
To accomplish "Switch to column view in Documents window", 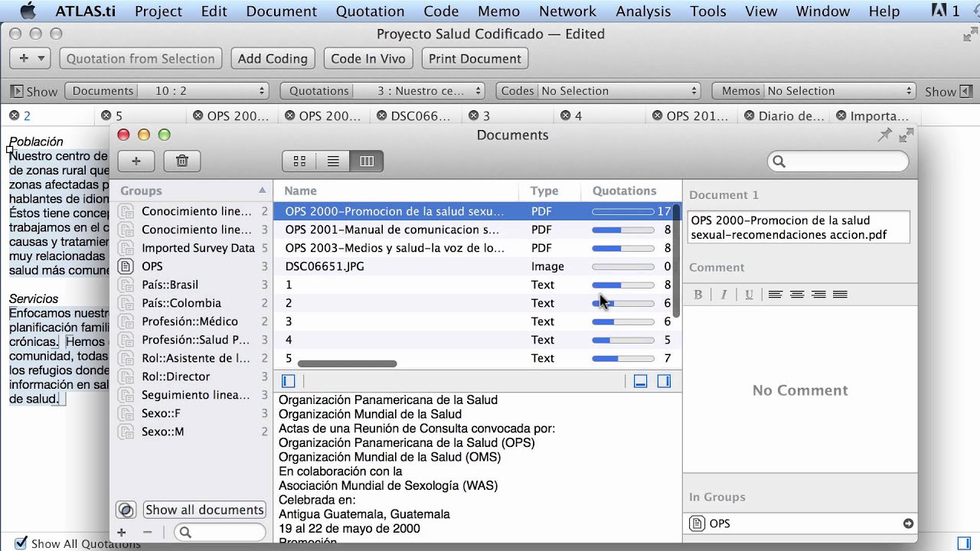I will [x=367, y=161].
